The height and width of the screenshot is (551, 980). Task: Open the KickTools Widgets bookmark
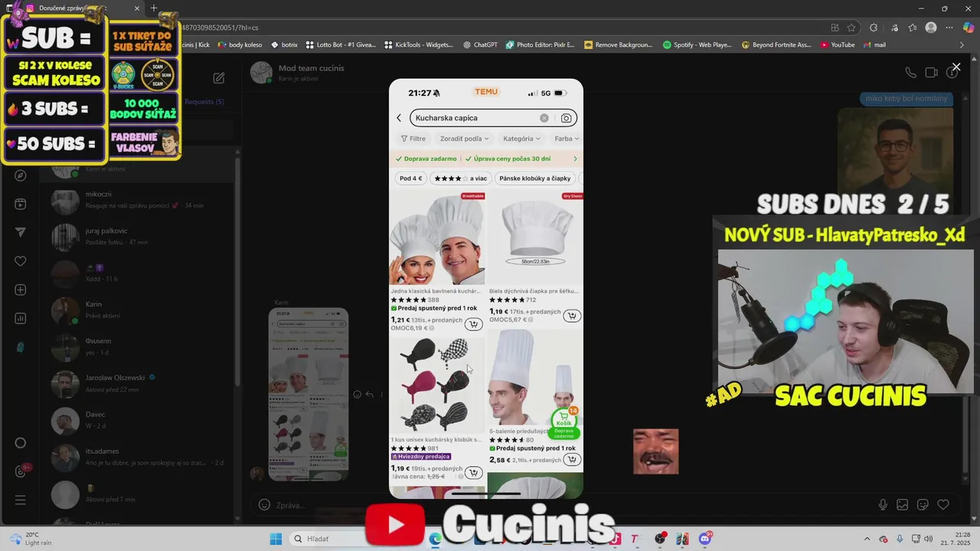click(420, 44)
